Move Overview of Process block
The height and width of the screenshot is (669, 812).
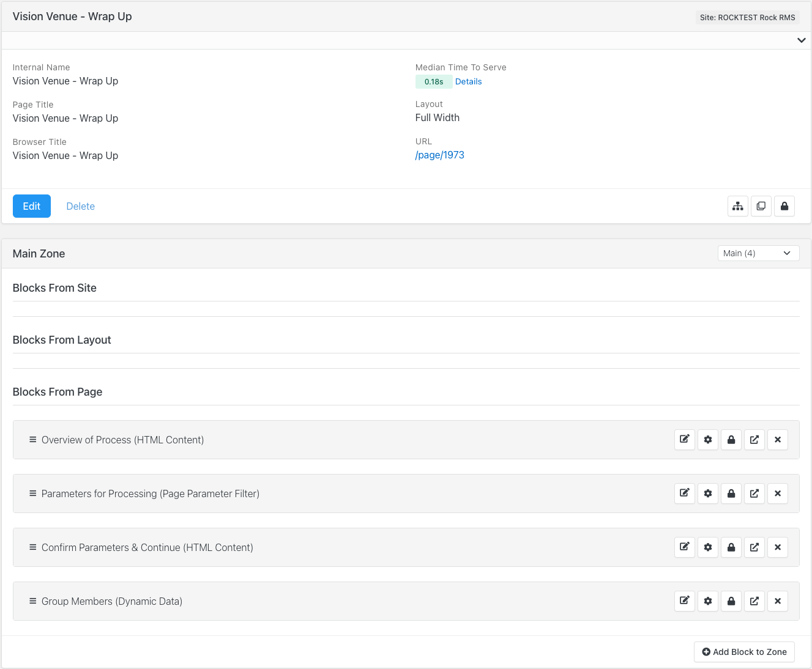point(754,440)
